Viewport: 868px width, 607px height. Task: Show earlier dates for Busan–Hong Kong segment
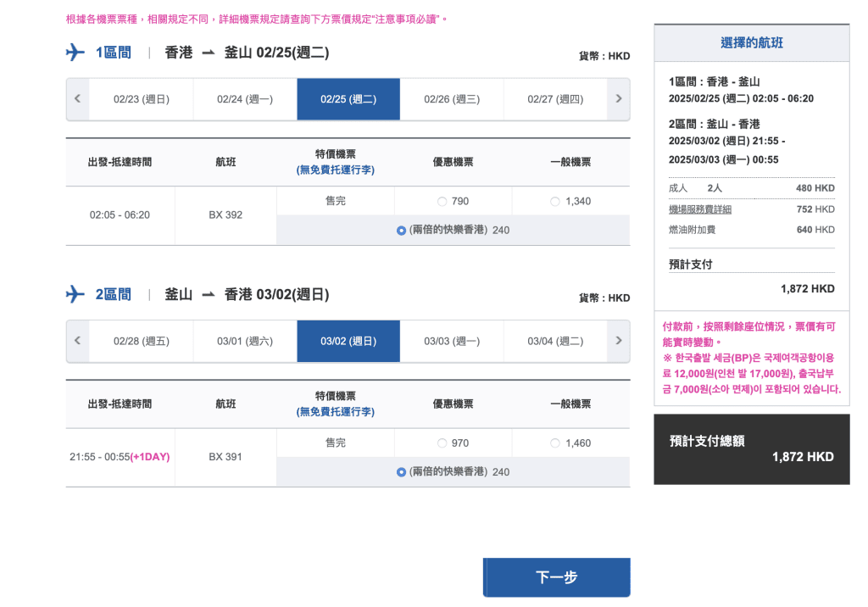(x=77, y=341)
